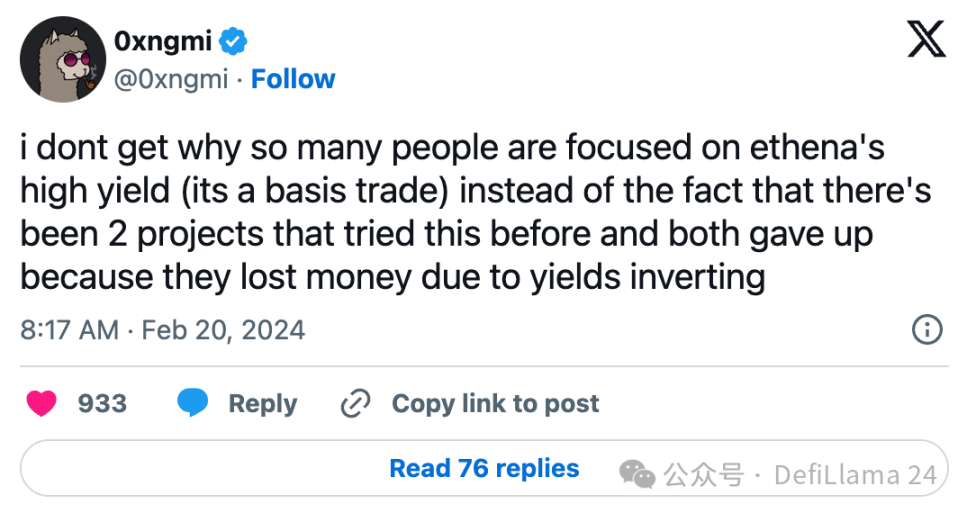This screenshot has width=967, height=513.
Task: Click the blue verified badge
Action: 234,41
